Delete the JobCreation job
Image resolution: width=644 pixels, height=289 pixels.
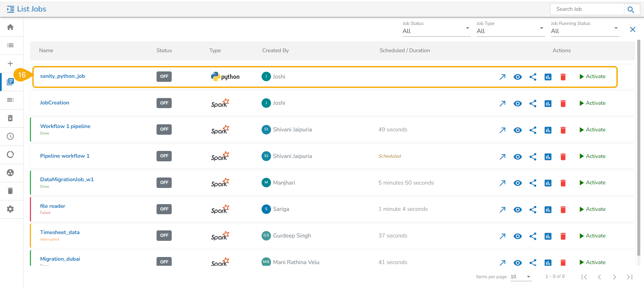click(563, 103)
